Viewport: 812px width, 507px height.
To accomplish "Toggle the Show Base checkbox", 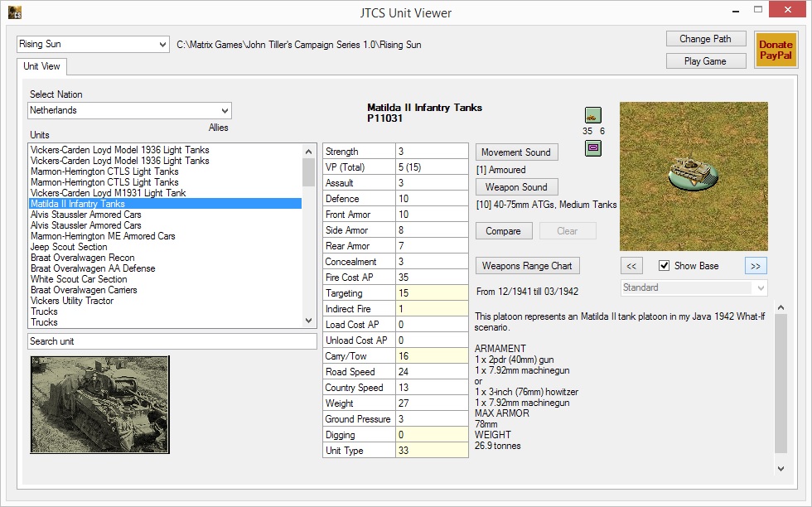I will [664, 266].
